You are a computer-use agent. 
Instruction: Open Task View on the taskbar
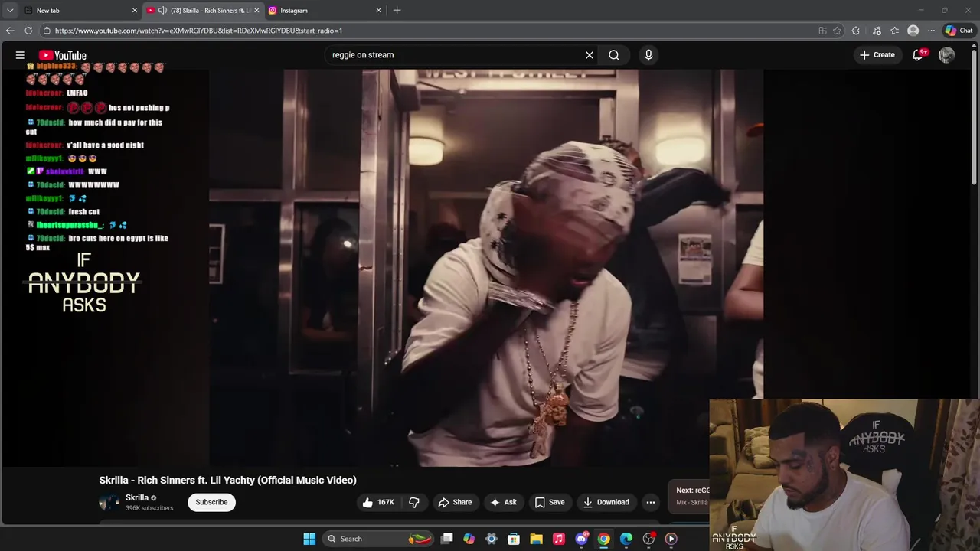tap(447, 539)
